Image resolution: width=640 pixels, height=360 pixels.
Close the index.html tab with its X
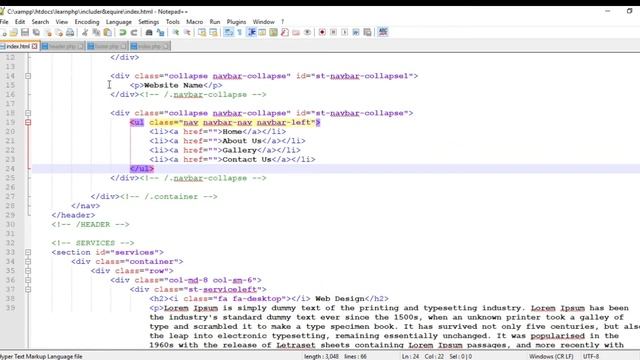click(x=35, y=46)
